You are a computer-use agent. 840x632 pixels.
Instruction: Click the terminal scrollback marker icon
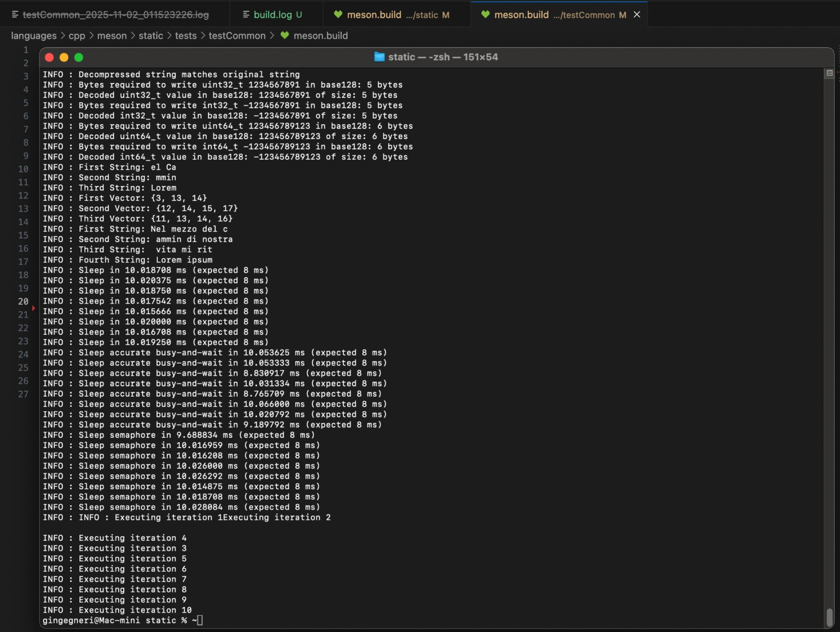click(830, 73)
